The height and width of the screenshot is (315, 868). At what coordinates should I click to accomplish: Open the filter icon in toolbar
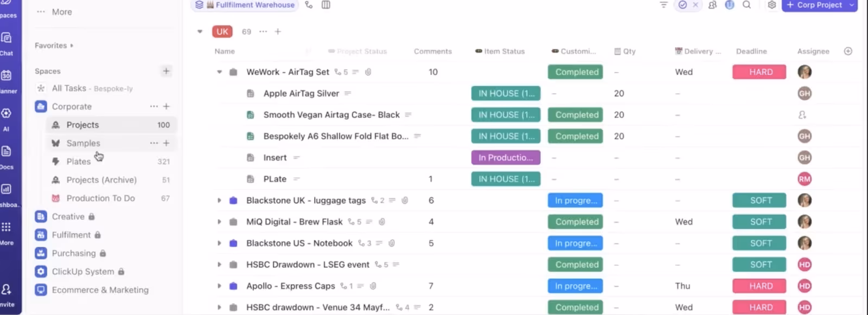[x=663, y=5]
